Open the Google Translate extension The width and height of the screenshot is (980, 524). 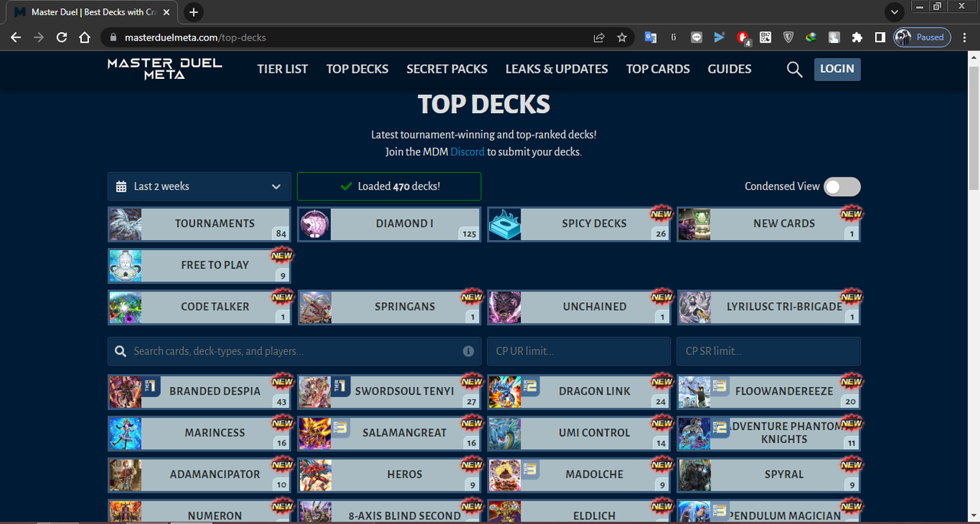click(650, 37)
